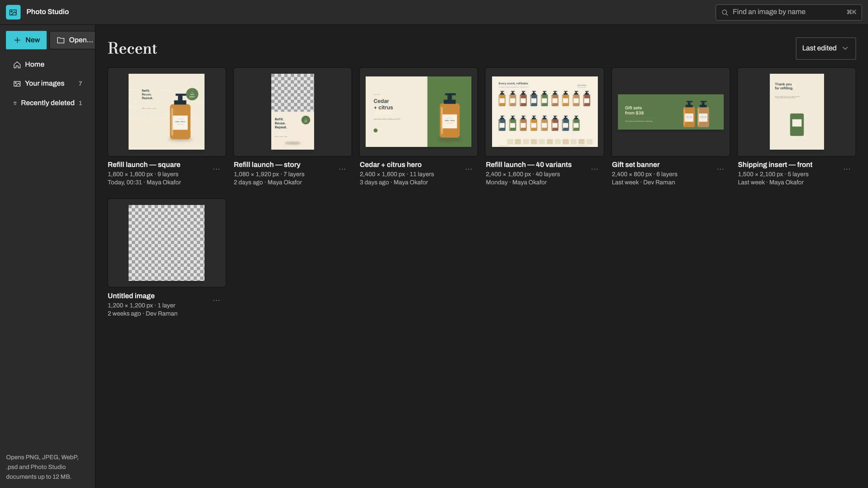Open Recently deleted section
Viewport: 868px width, 488px height.
pos(47,103)
